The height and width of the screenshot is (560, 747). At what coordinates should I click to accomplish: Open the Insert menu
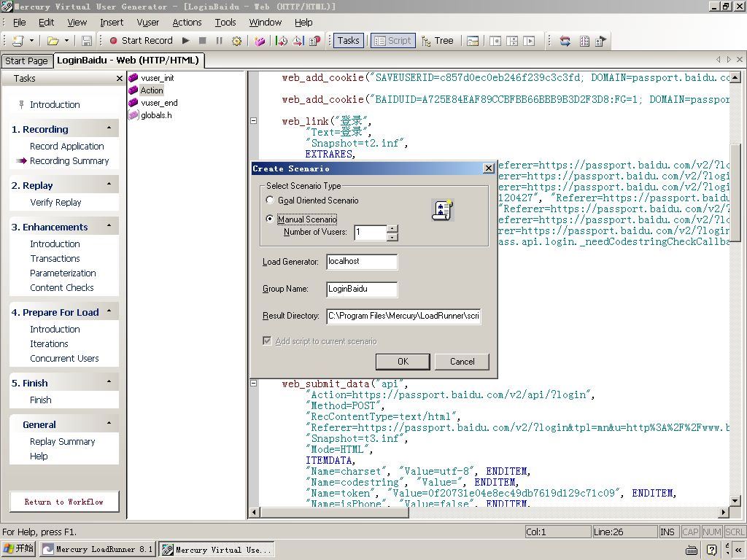(112, 23)
